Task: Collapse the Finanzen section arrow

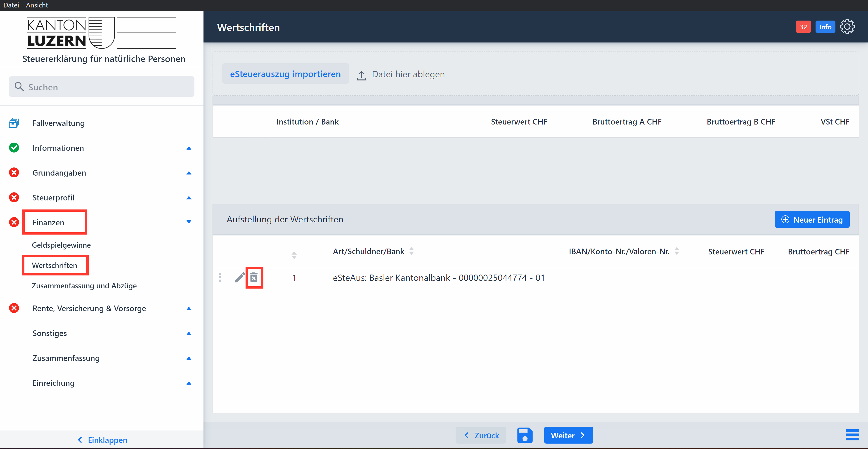Action: click(189, 222)
